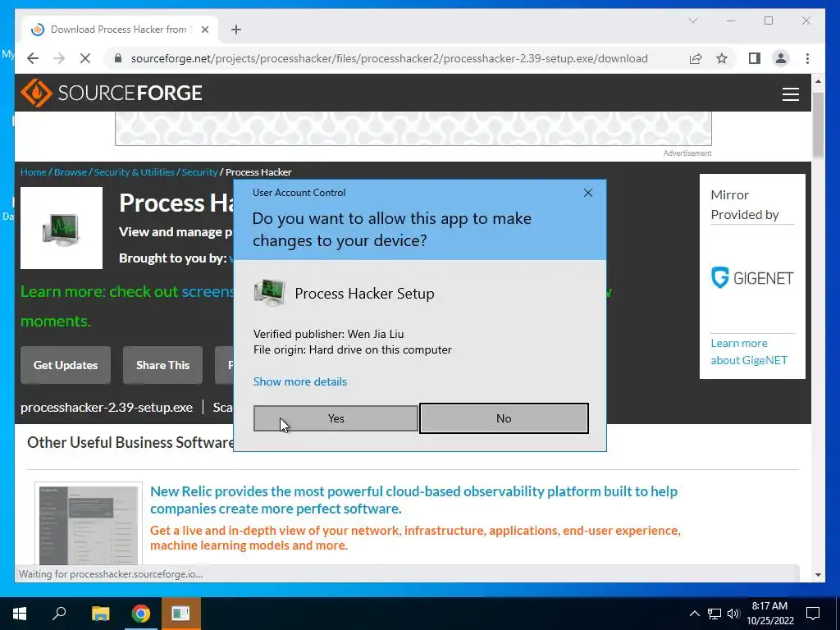The image size is (840, 630).
Task: Open Security & Utilities breadcrumb
Action: (x=134, y=172)
